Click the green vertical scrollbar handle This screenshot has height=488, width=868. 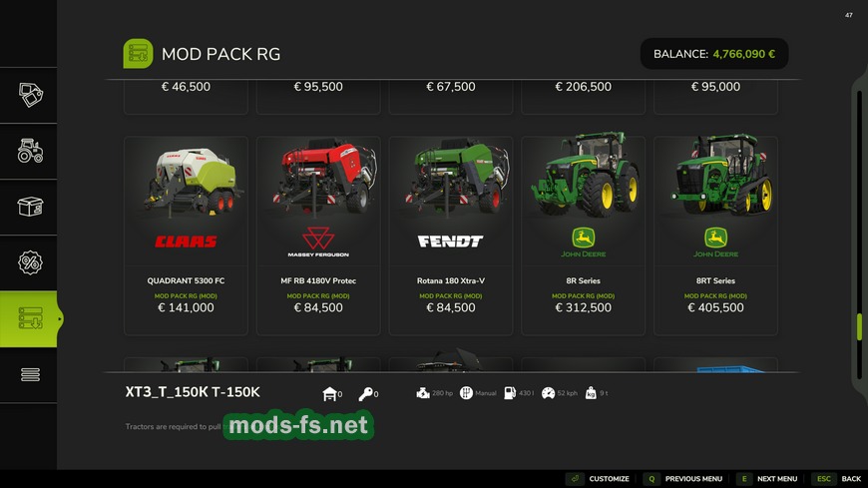pos(859,326)
